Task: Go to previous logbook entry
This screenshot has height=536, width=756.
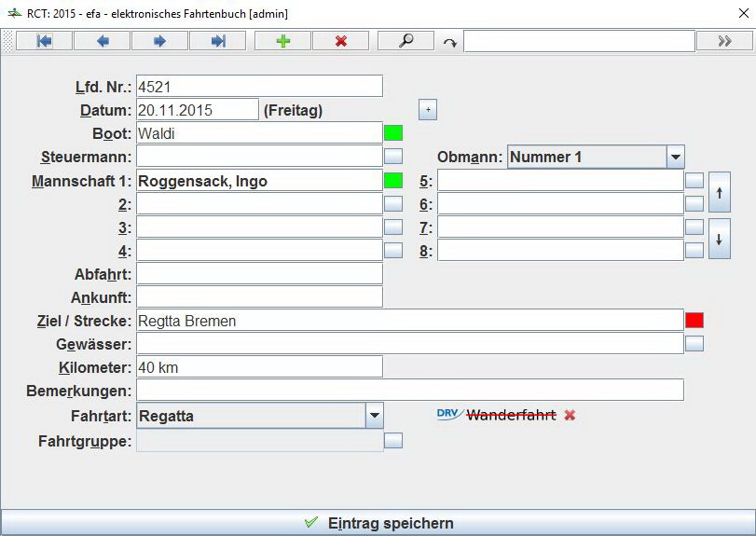Action: (x=102, y=41)
